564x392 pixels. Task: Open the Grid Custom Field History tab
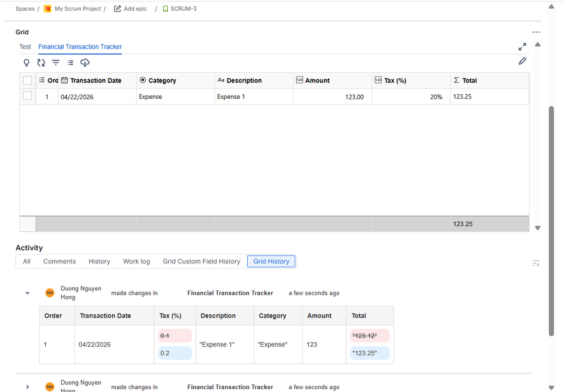202,261
